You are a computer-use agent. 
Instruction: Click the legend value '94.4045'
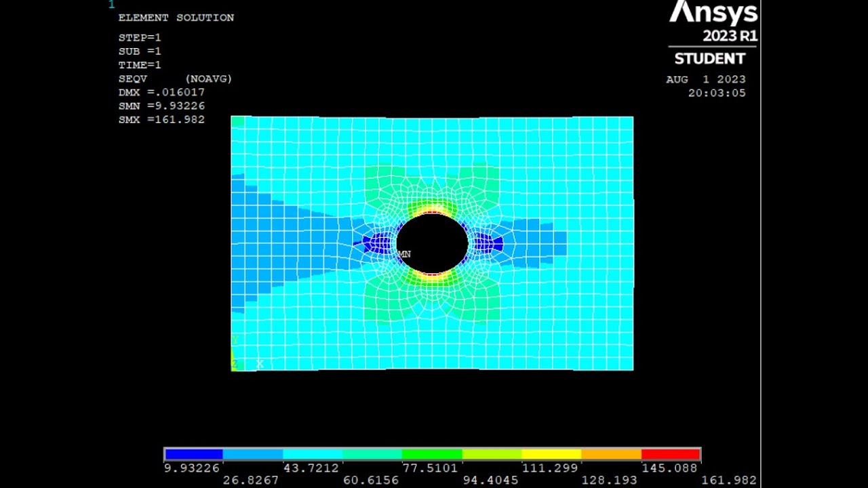click(x=490, y=480)
